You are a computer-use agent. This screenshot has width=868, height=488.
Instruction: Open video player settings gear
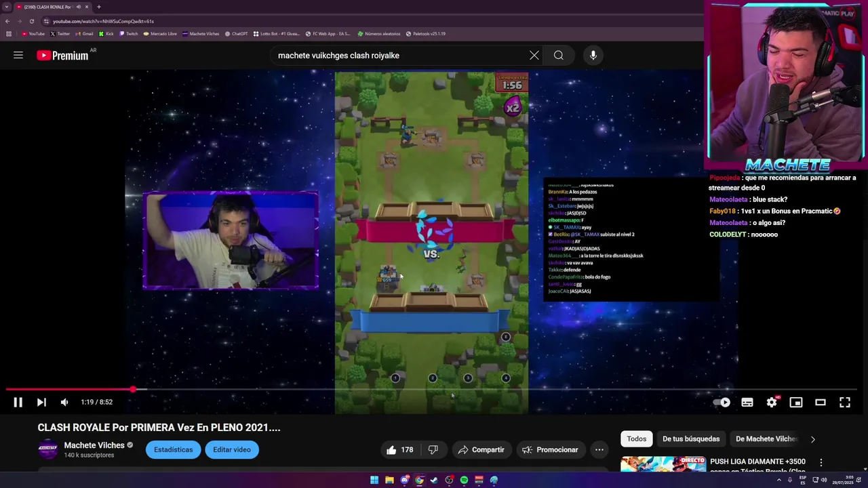click(x=772, y=403)
